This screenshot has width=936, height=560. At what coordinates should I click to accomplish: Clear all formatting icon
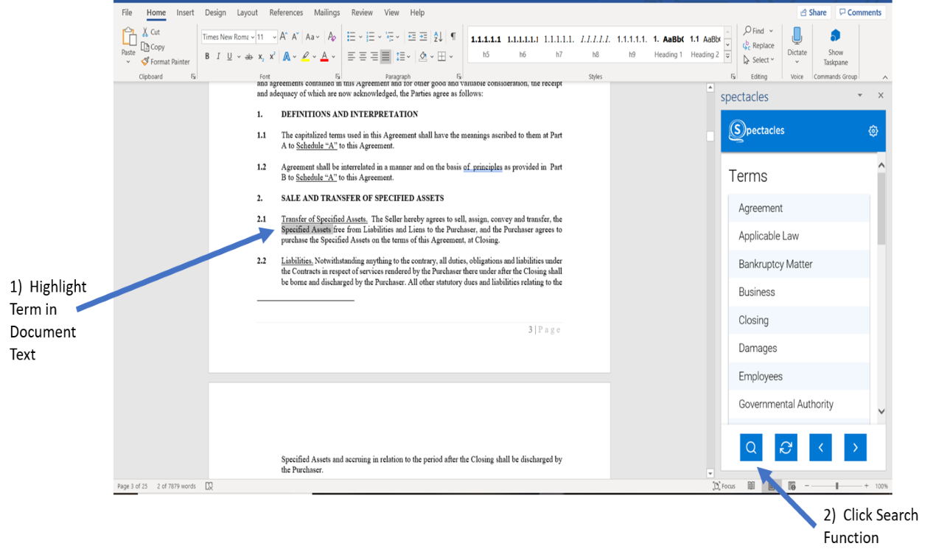tap(332, 36)
